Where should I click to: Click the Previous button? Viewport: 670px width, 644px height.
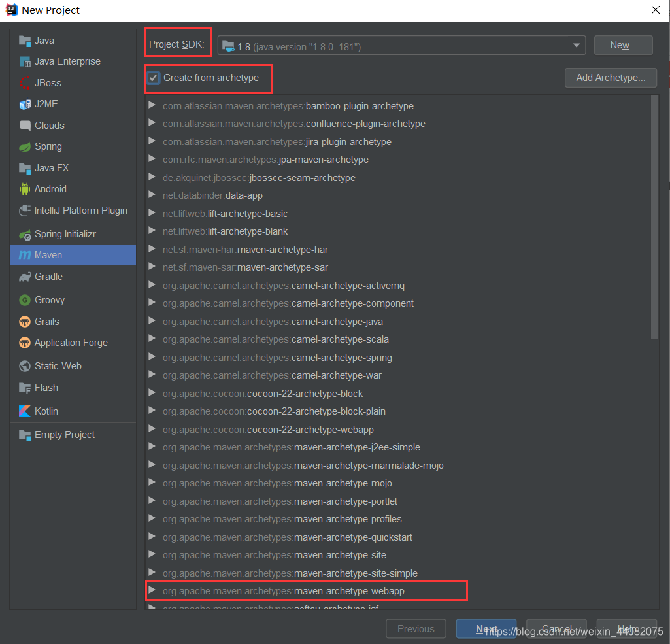pyautogui.click(x=416, y=628)
